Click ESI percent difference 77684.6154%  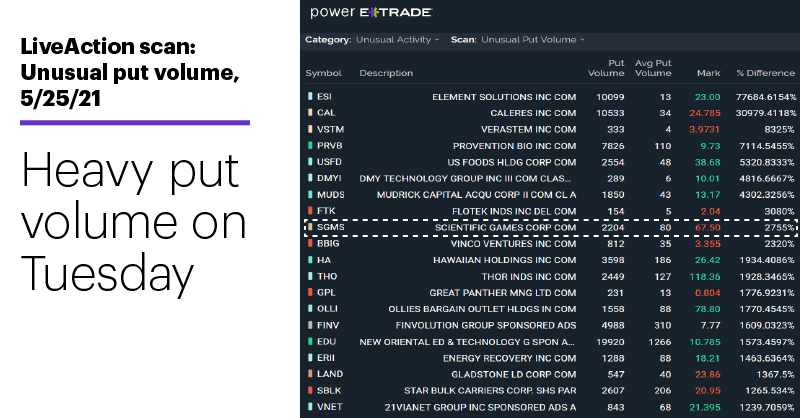766,97
